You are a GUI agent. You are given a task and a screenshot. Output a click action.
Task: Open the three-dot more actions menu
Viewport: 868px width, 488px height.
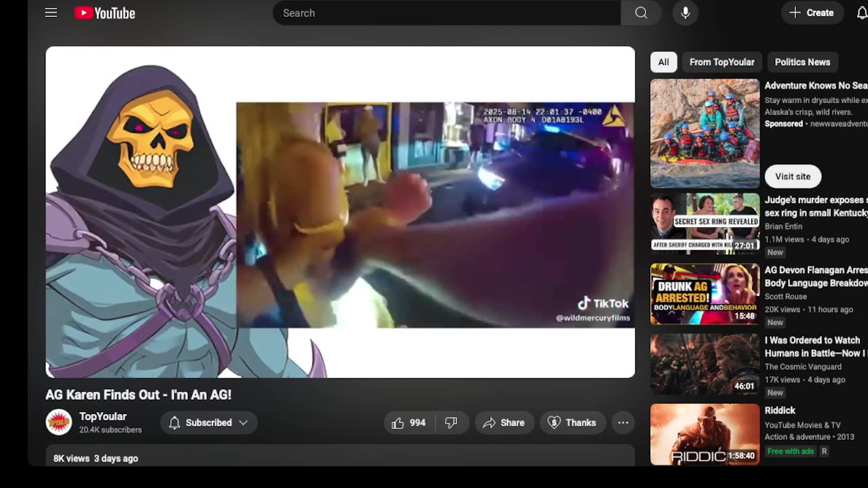[623, 422]
